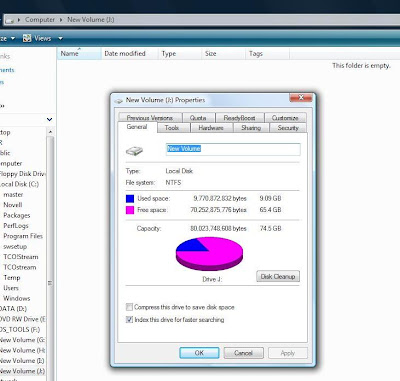Open the Views dropdown arrow

point(60,38)
